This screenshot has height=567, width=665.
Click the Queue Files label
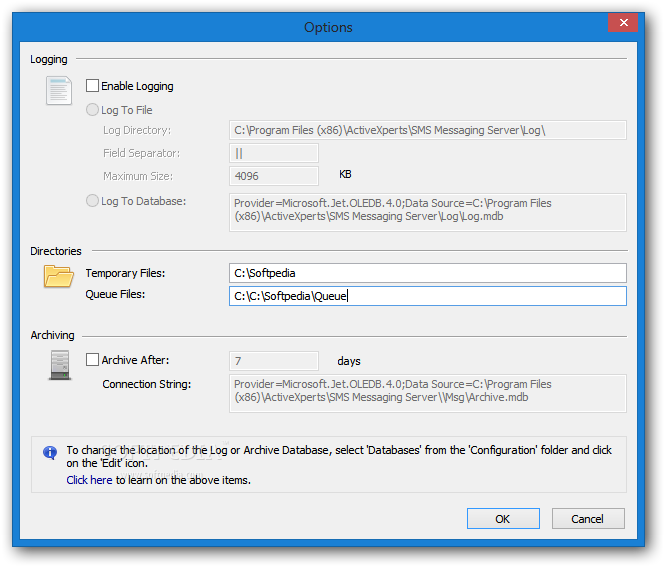(x=115, y=294)
